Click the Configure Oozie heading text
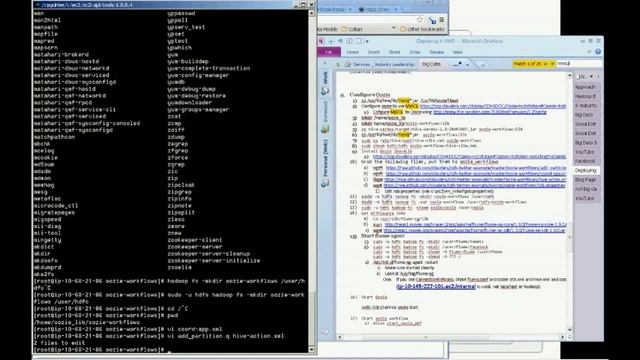640x360 pixels. 369,95
